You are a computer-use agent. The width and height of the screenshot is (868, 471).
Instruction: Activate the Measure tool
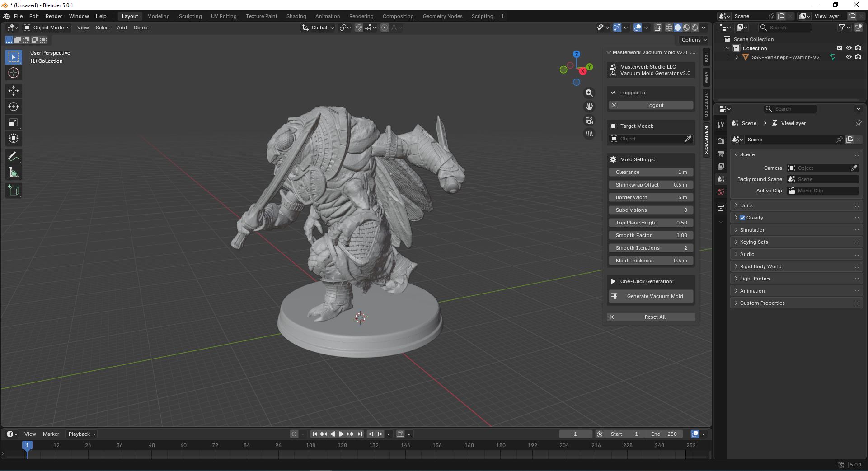coord(14,173)
